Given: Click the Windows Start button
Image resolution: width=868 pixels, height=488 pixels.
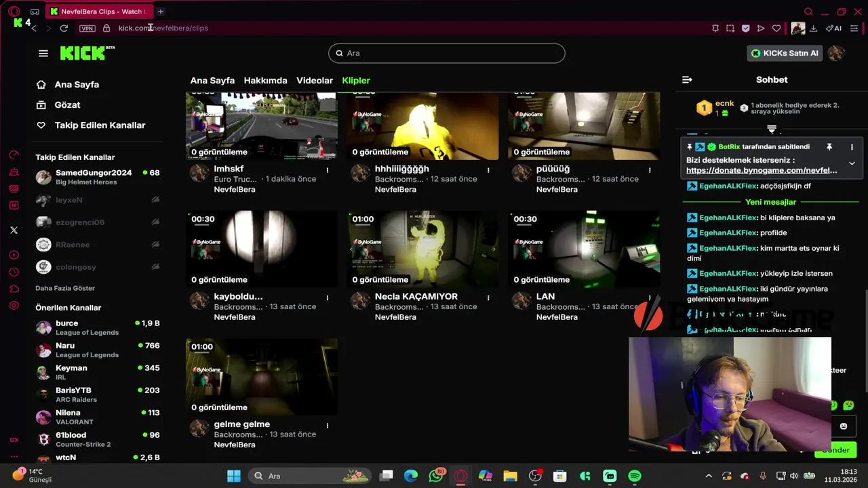Looking at the screenshot, I should [234, 476].
